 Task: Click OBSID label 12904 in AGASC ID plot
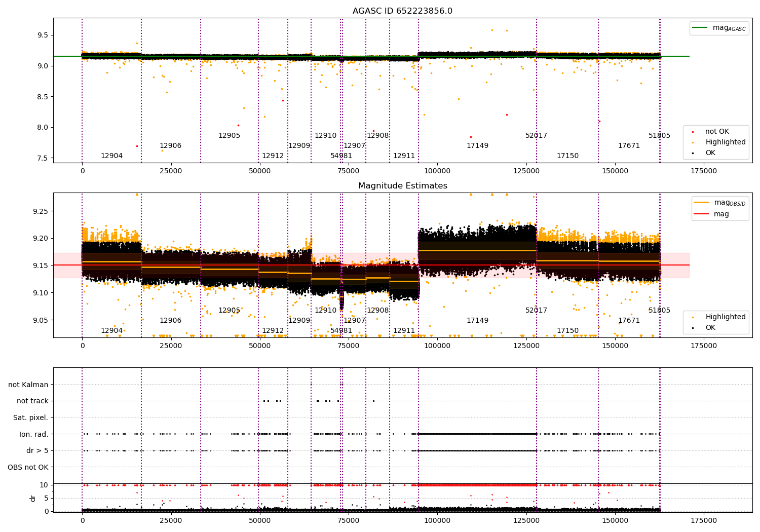[111, 156]
